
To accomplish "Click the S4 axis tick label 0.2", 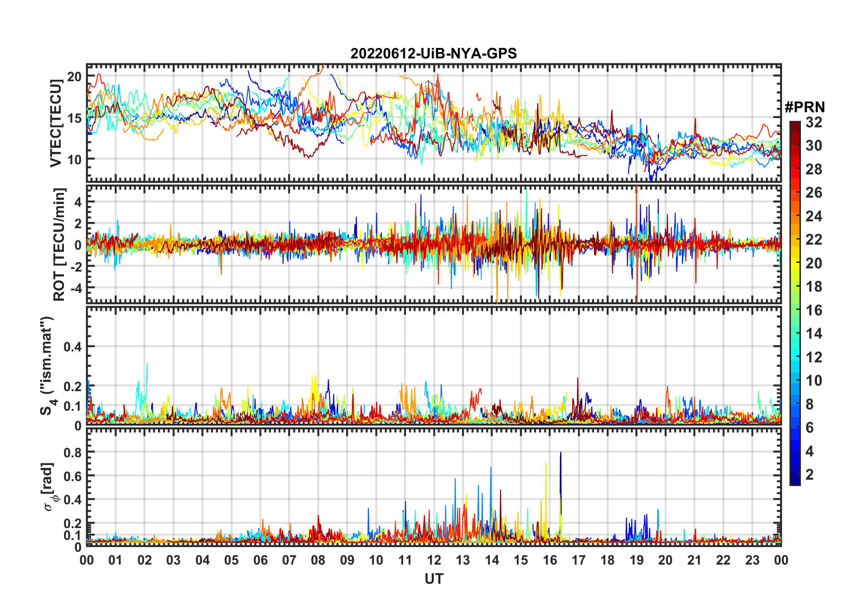I will [x=73, y=387].
